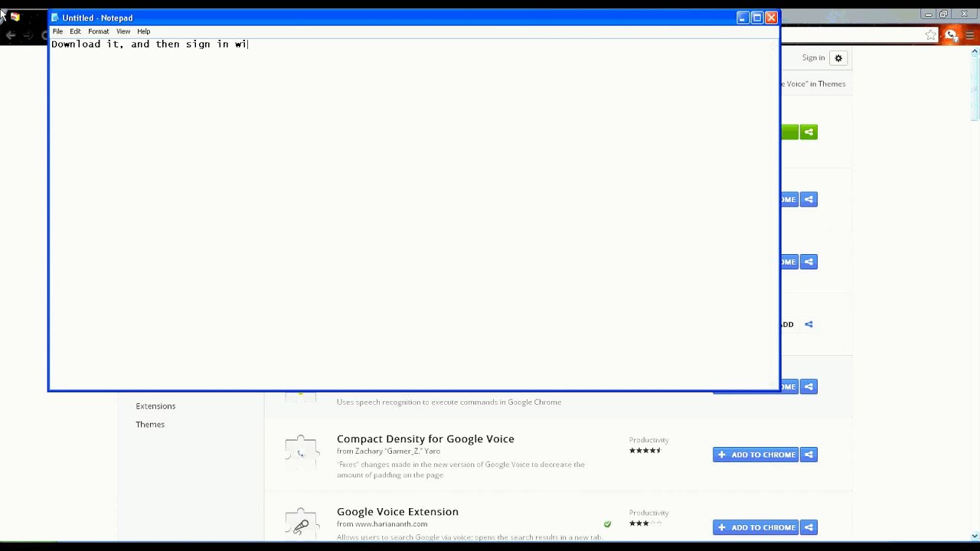Click Sign in on the Web Store page
This screenshot has width=980, height=551.
pos(813,58)
